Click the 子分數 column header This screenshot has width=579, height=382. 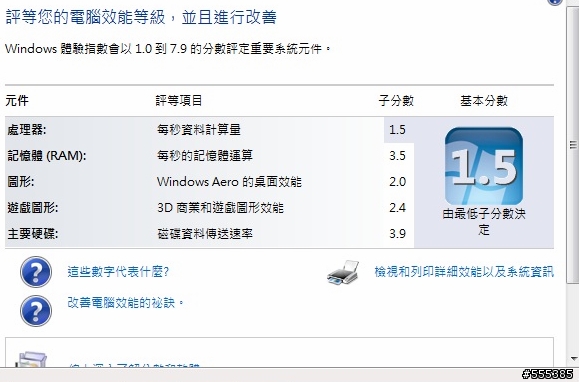pos(396,100)
